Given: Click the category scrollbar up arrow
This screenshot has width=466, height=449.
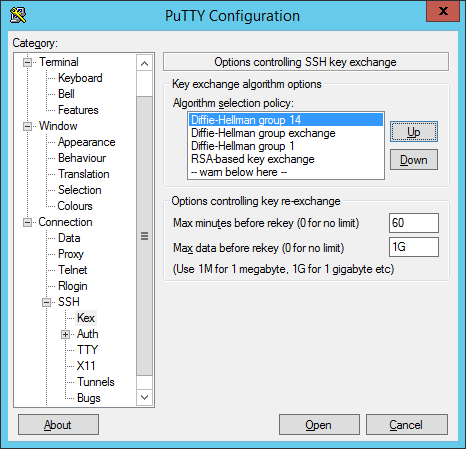Looking at the screenshot, I should (144, 63).
